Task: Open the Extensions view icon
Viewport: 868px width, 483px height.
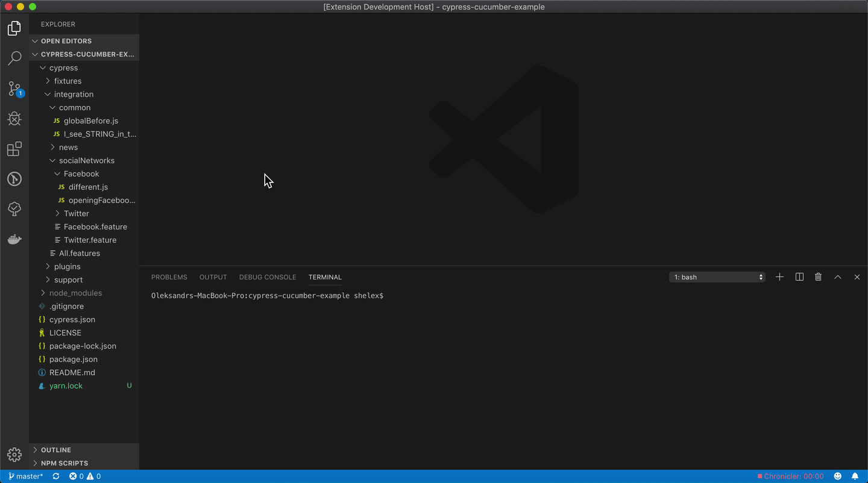Action: (x=14, y=149)
